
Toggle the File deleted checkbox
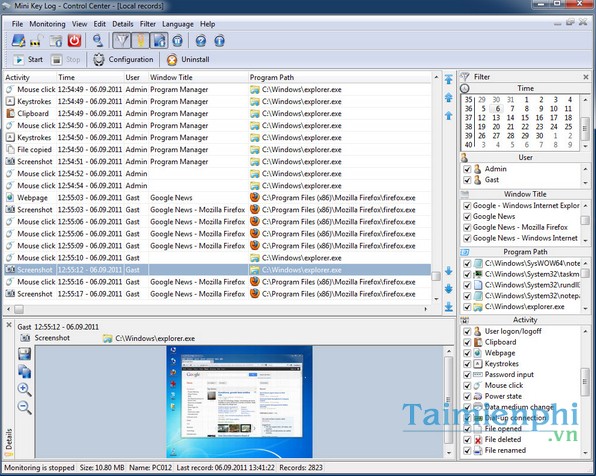coord(467,440)
